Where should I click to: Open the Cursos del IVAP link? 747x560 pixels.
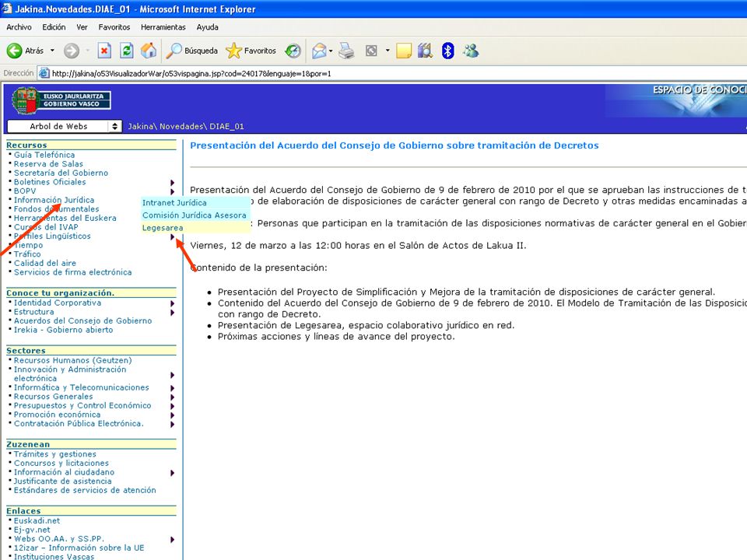46,227
